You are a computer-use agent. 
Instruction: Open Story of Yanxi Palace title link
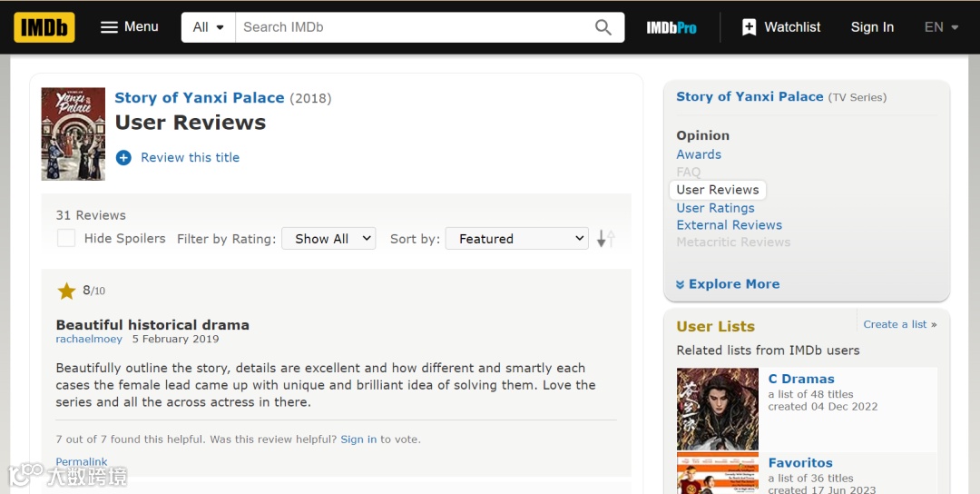[x=200, y=97]
